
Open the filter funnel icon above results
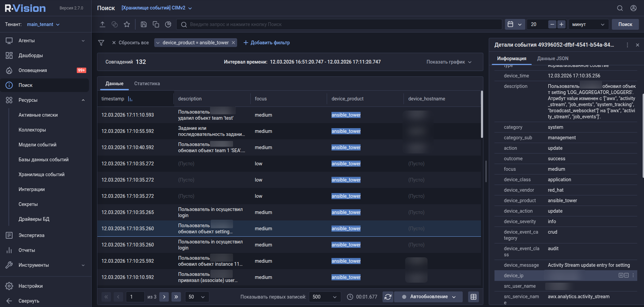click(x=101, y=43)
